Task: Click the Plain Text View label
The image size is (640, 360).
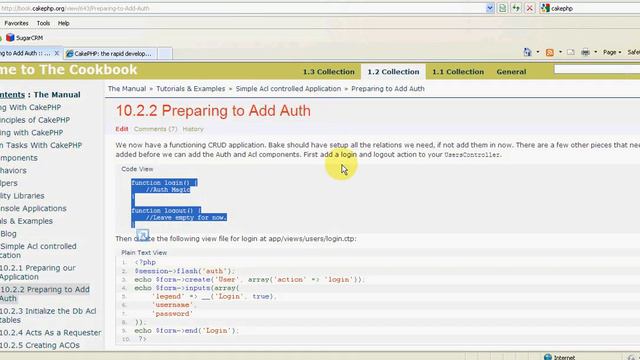Action: pos(144,253)
